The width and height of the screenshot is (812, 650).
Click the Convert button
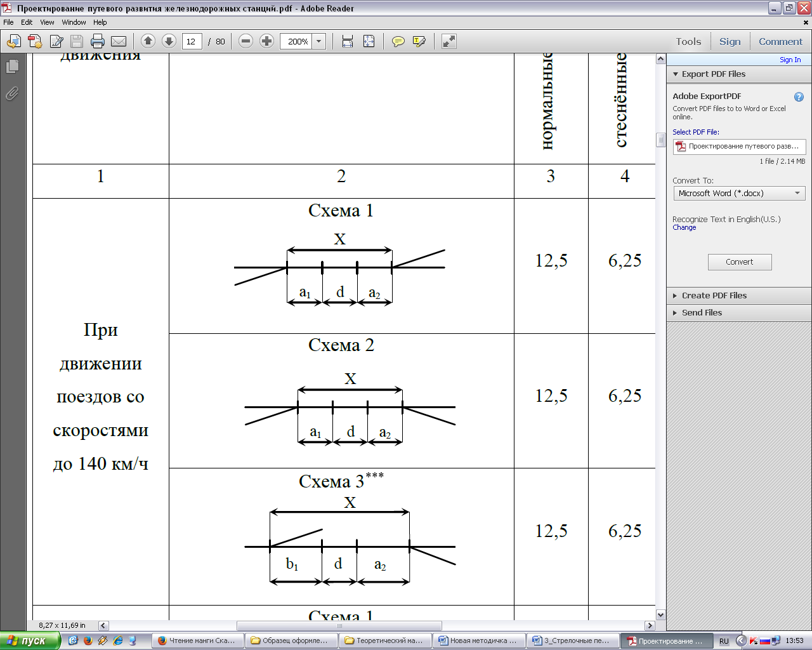740,262
